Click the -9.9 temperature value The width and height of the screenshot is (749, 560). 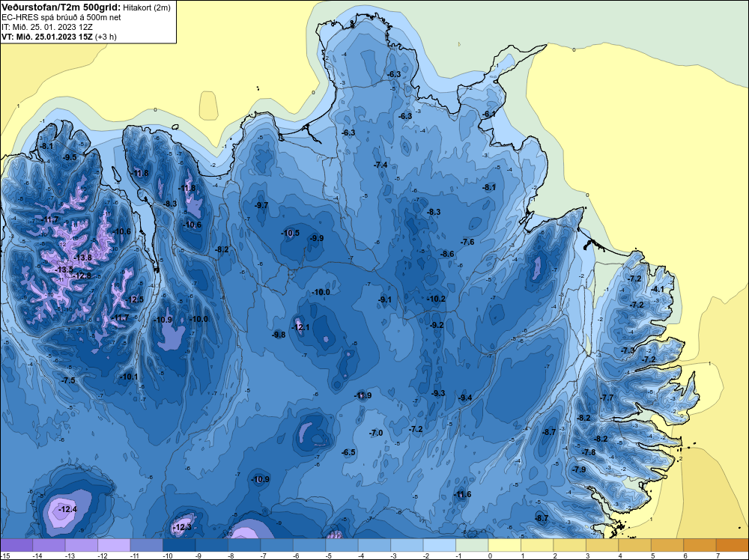point(316,238)
